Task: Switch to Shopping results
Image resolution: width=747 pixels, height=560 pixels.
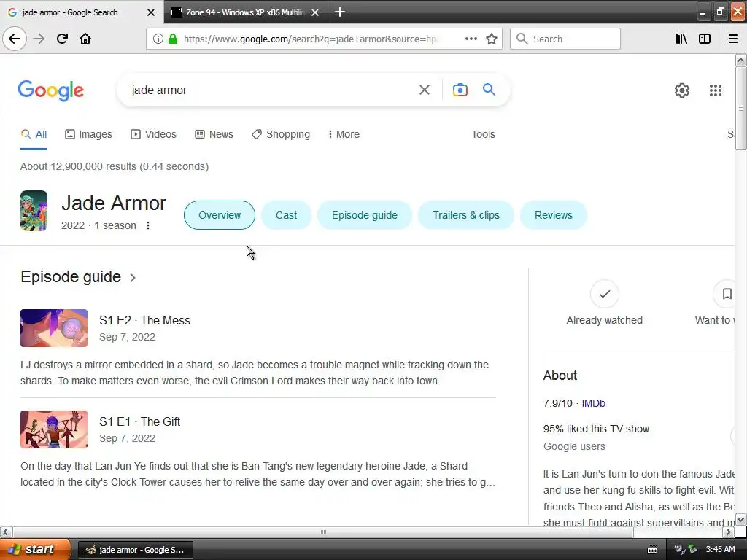Action: click(281, 134)
